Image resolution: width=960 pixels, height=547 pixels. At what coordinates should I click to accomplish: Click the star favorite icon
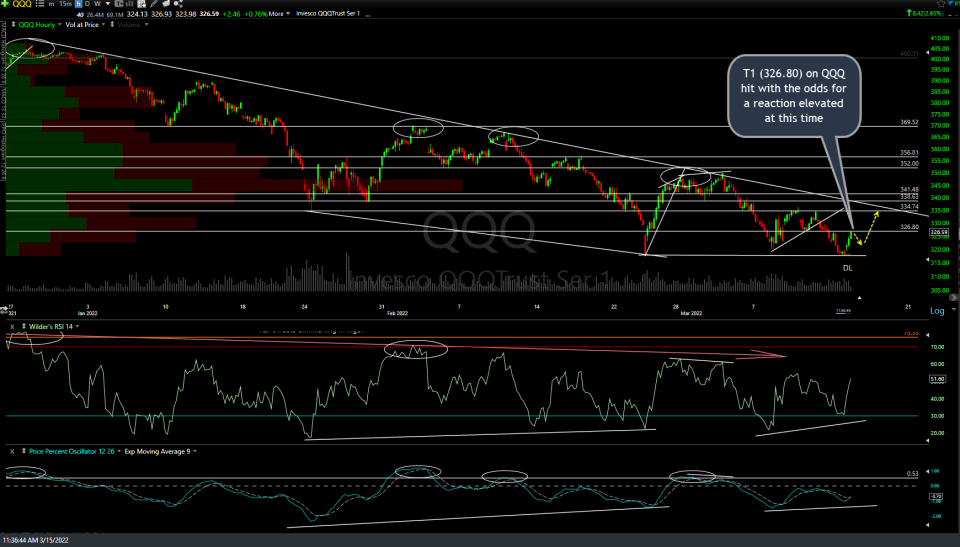pyautogui.click(x=941, y=4)
